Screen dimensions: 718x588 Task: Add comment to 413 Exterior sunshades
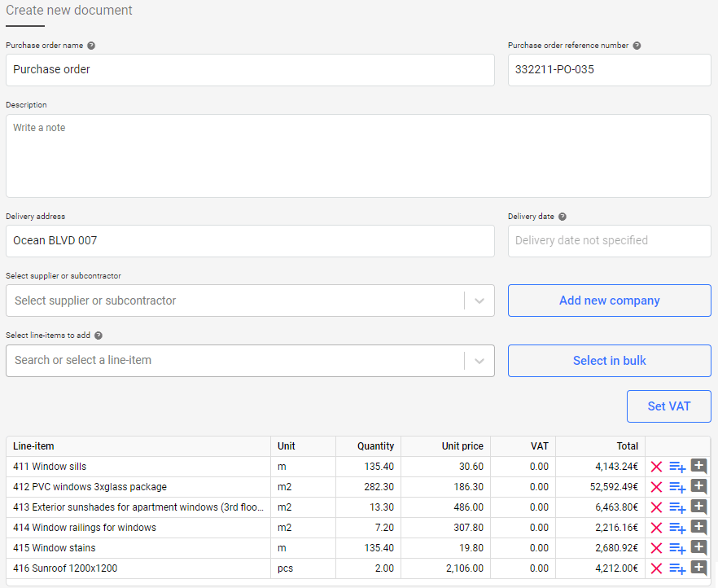coord(698,507)
